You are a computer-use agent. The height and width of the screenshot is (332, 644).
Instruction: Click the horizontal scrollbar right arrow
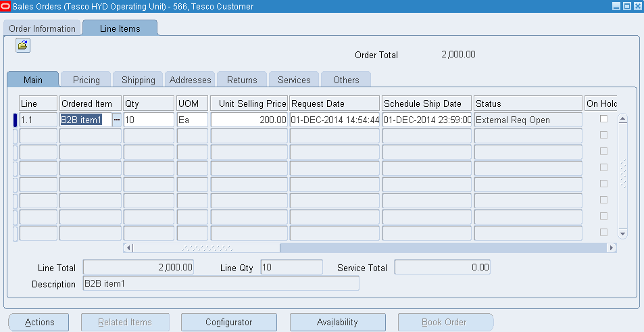point(612,247)
